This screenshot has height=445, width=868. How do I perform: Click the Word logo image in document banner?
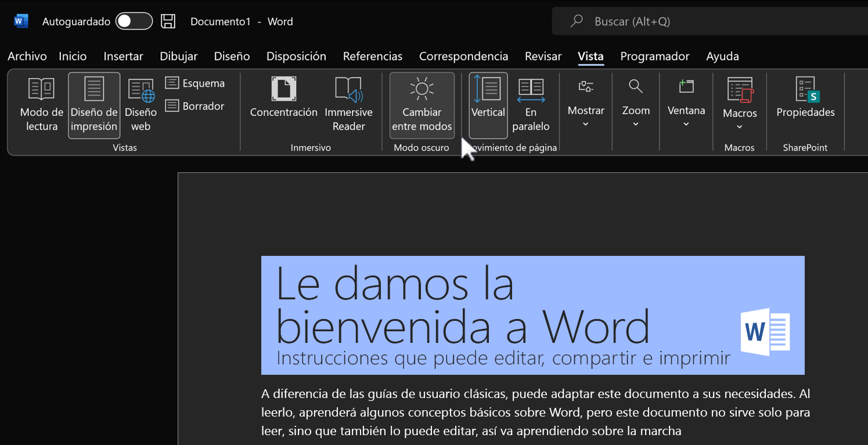click(x=766, y=332)
